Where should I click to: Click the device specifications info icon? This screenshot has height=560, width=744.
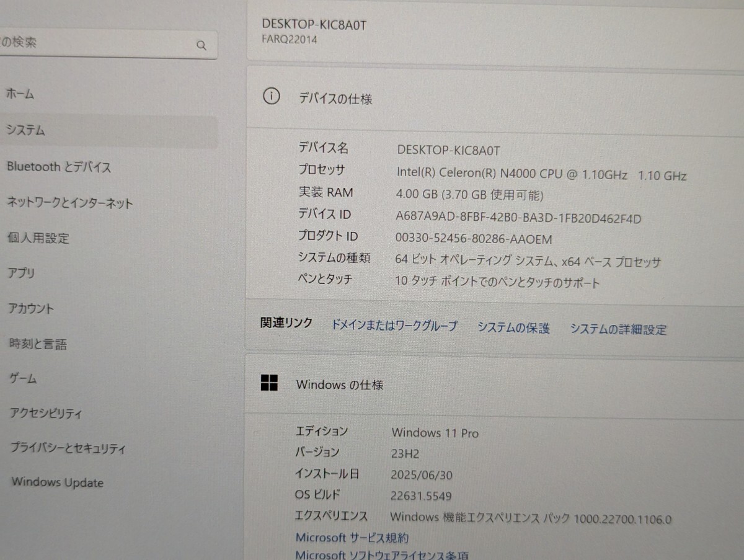pos(271,97)
